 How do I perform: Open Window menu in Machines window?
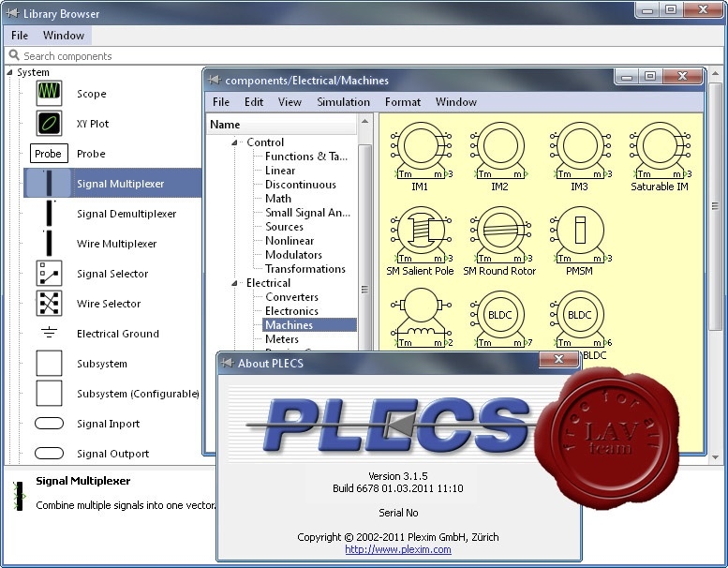[x=456, y=102]
